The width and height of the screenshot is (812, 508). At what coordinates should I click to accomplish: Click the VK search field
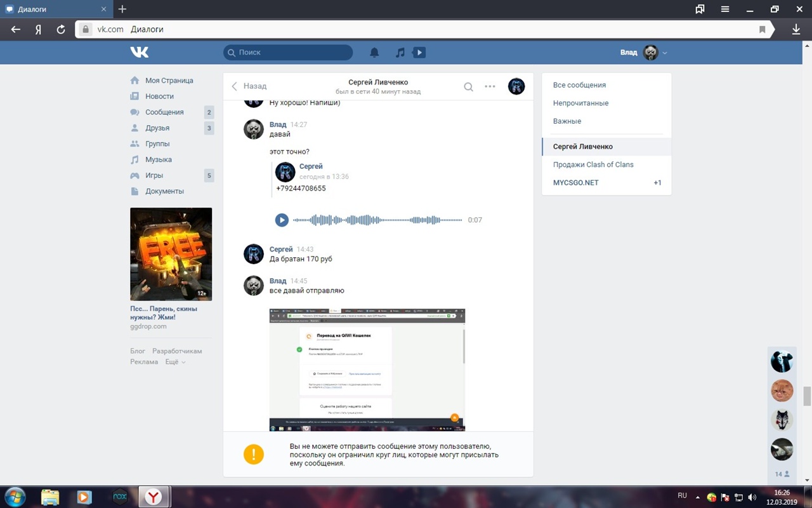click(x=289, y=53)
